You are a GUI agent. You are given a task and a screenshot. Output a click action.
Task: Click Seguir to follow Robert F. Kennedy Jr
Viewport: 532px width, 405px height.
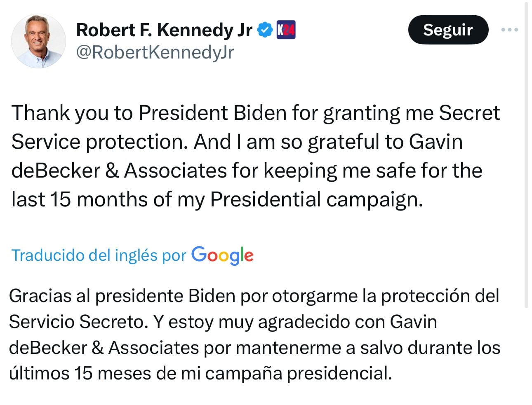(448, 29)
